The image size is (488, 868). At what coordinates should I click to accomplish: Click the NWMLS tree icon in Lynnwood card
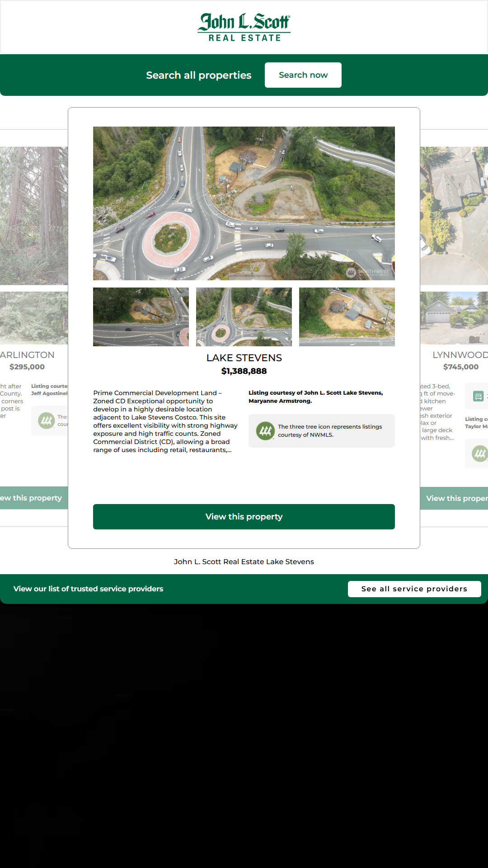479,453
